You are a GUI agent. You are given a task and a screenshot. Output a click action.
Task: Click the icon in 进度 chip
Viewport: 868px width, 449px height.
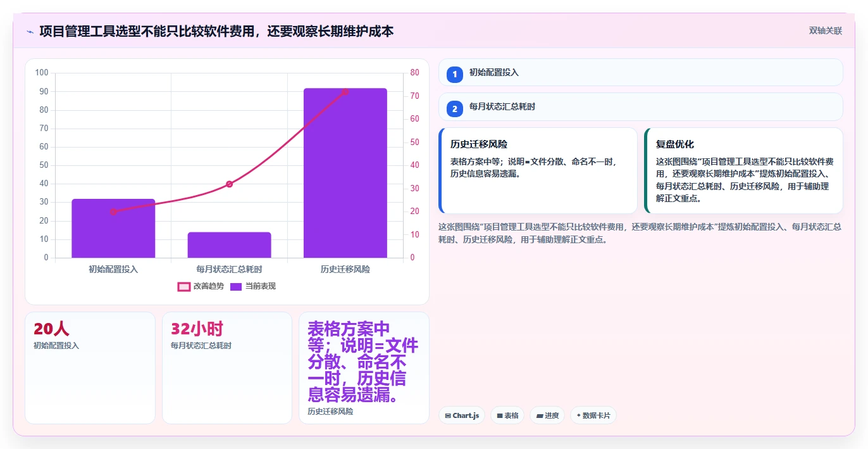540,416
